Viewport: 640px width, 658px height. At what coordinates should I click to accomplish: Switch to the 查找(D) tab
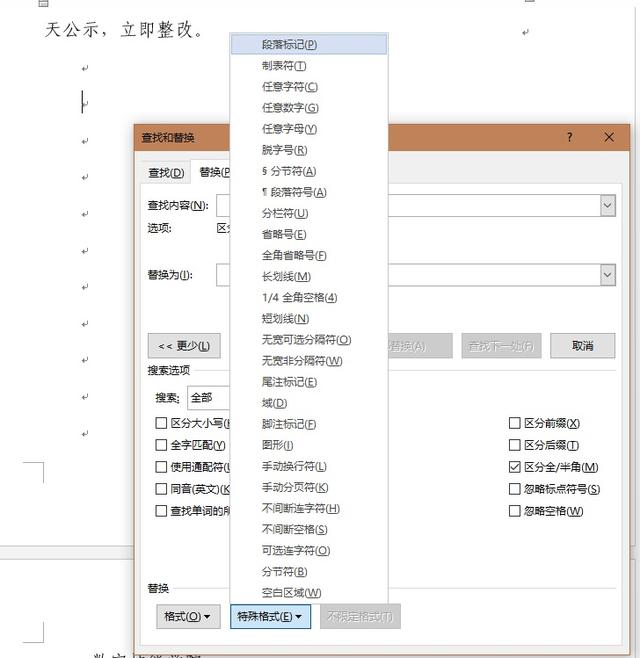[166, 172]
